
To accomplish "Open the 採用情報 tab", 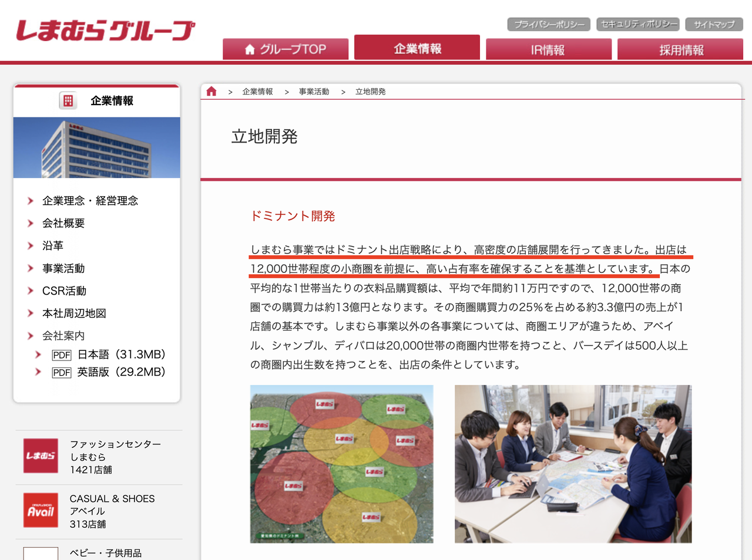I will (680, 49).
